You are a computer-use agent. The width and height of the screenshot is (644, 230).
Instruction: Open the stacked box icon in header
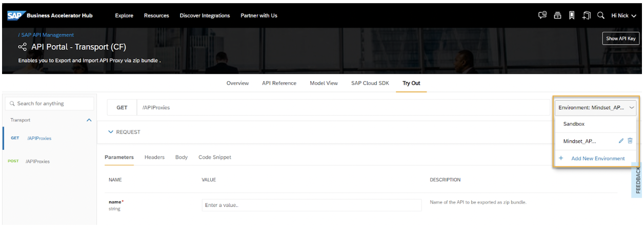557,15
